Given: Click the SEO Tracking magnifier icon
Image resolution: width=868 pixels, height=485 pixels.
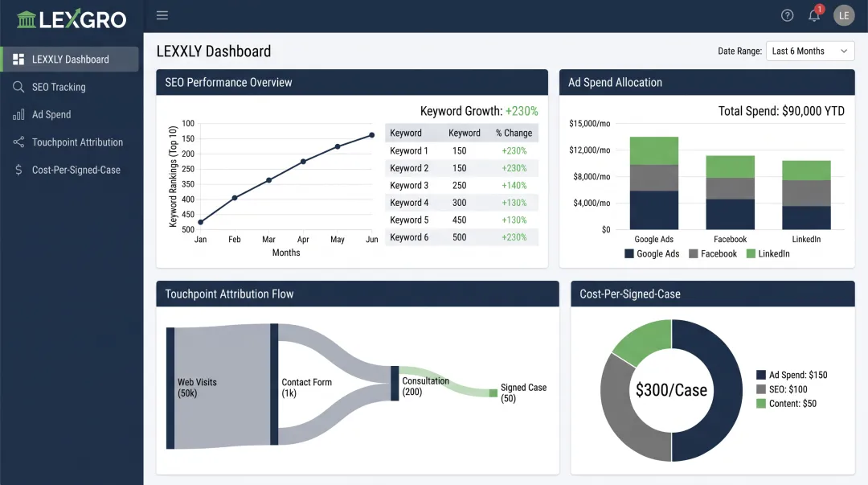Looking at the screenshot, I should click(x=18, y=87).
